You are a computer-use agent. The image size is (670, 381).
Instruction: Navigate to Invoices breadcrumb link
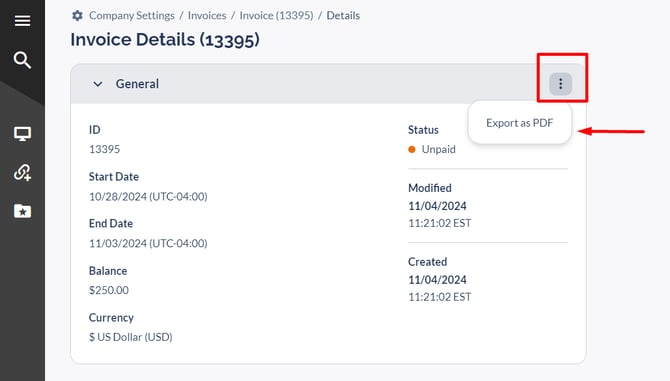(207, 15)
